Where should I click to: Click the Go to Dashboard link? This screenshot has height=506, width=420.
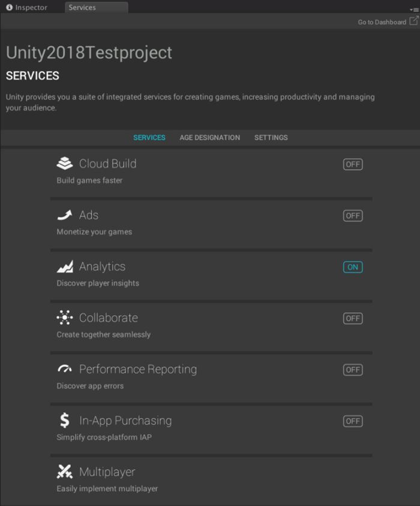(x=382, y=22)
